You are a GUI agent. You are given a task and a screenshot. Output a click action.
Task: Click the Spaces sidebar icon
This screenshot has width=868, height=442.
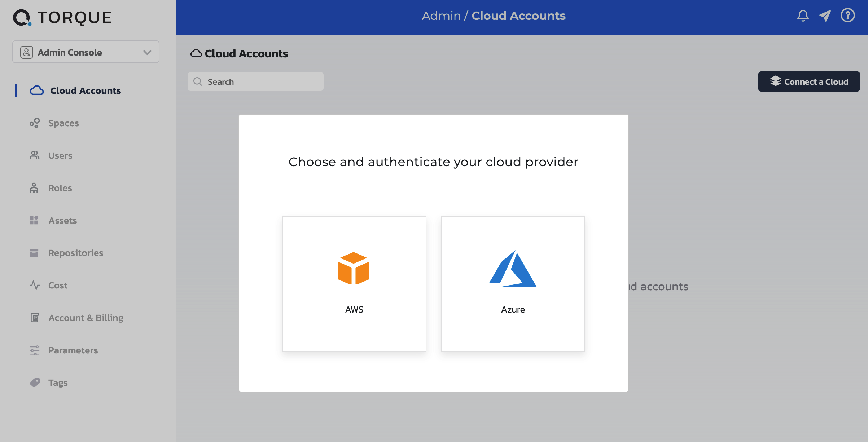coord(35,123)
